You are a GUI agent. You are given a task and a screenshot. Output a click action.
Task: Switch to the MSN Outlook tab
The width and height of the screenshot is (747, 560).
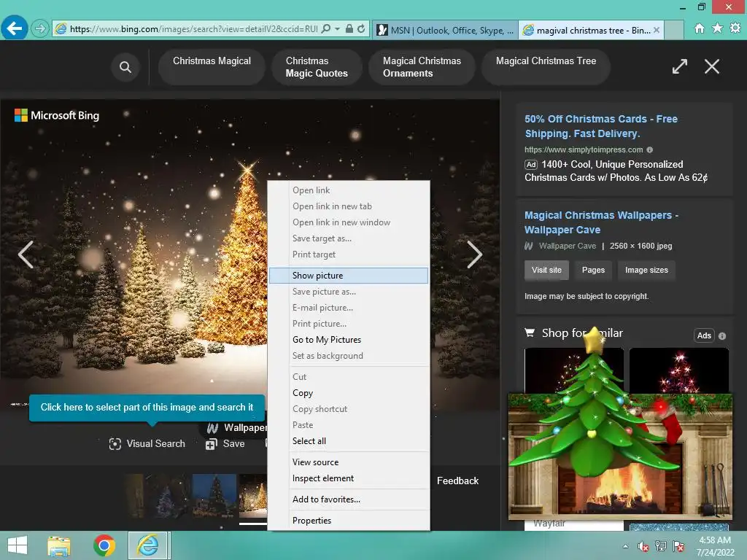pos(445,30)
